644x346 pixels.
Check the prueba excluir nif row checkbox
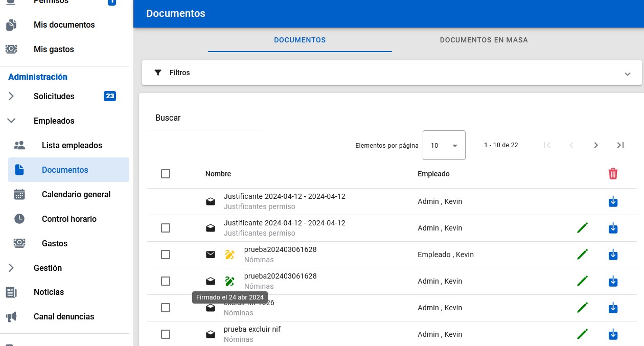pyautogui.click(x=166, y=334)
